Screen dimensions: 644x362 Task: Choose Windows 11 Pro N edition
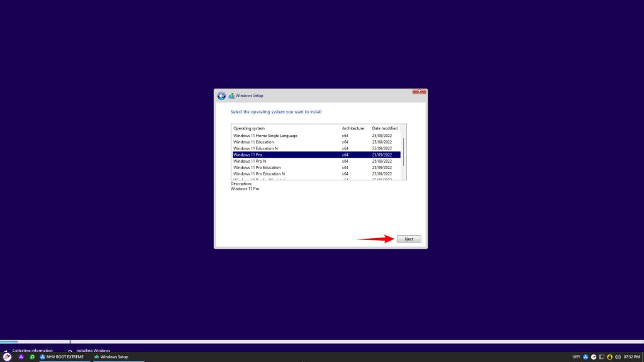point(316,162)
